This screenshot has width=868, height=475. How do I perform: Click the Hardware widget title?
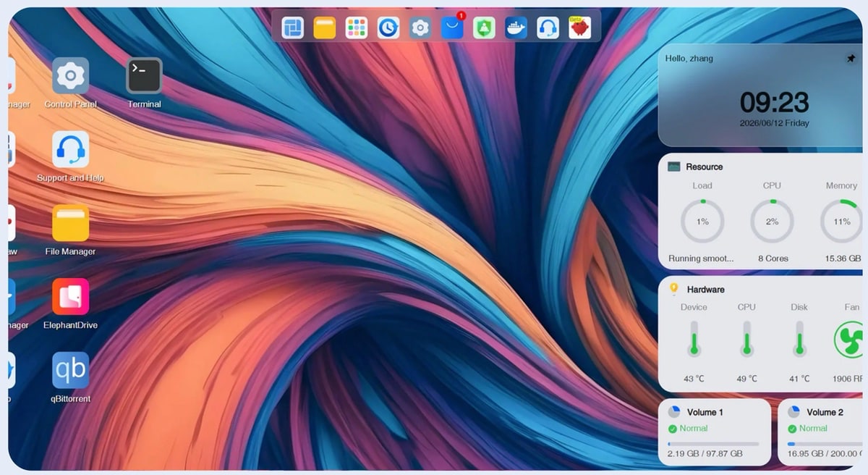[706, 290]
